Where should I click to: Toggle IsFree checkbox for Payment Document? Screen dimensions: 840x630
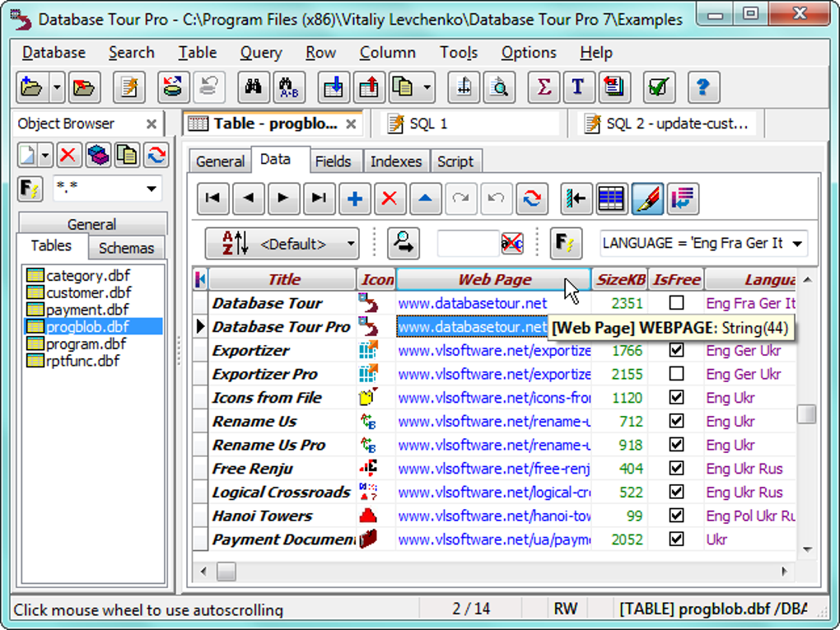click(x=677, y=539)
